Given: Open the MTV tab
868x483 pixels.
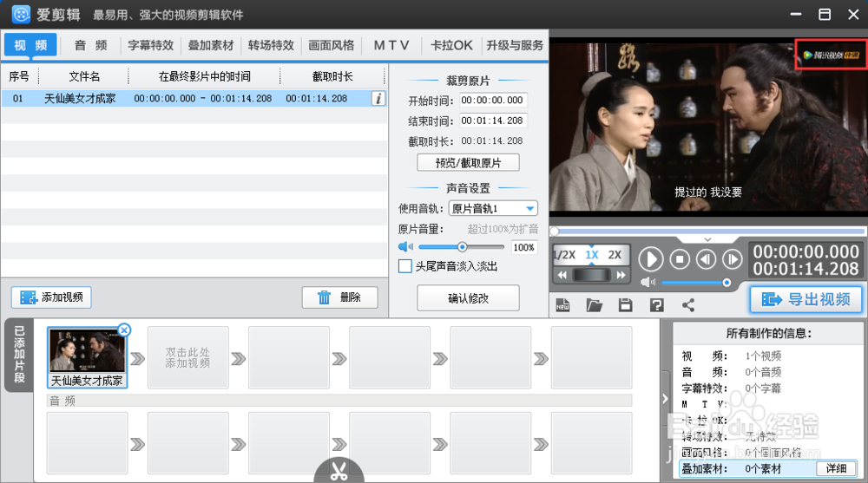Looking at the screenshot, I should [391, 45].
